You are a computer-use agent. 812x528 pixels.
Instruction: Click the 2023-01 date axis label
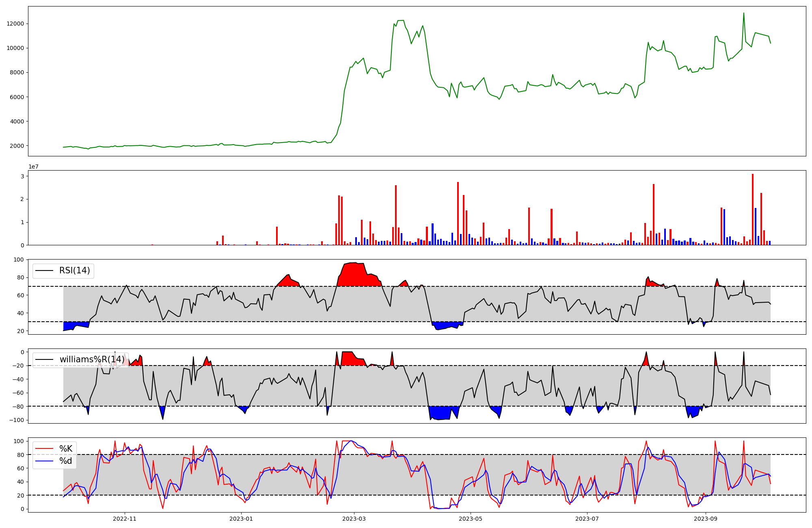(242, 519)
